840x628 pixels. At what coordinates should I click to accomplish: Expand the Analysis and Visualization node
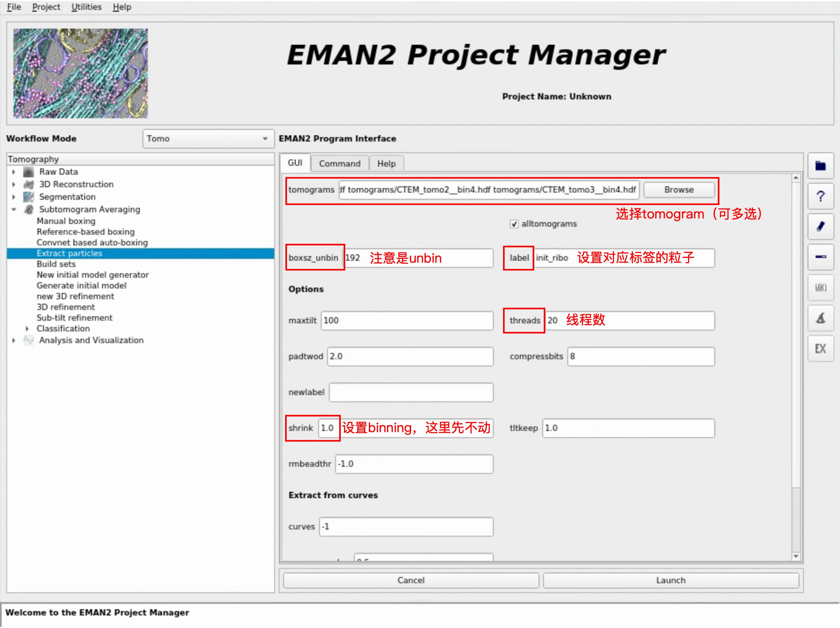point(14,340)
